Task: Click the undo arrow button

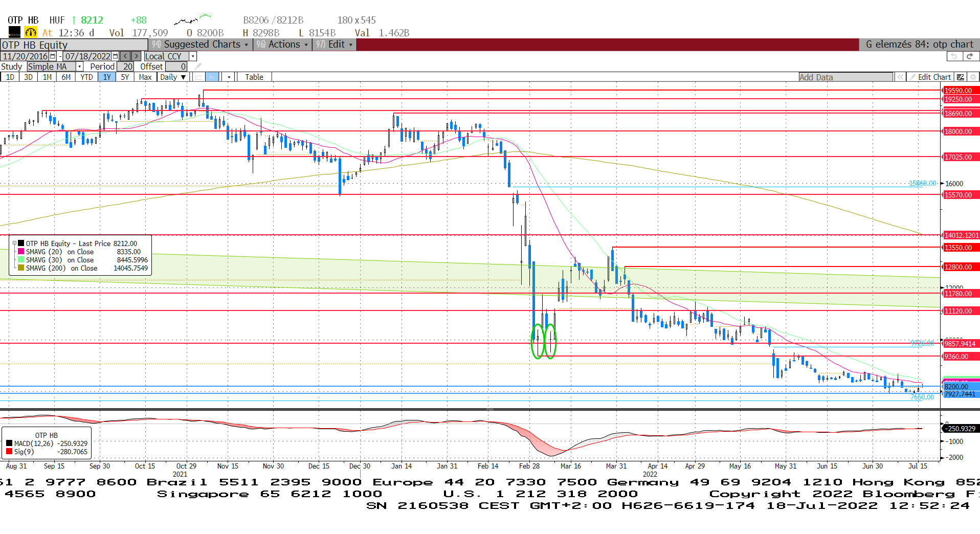Action: pos(954,56)
